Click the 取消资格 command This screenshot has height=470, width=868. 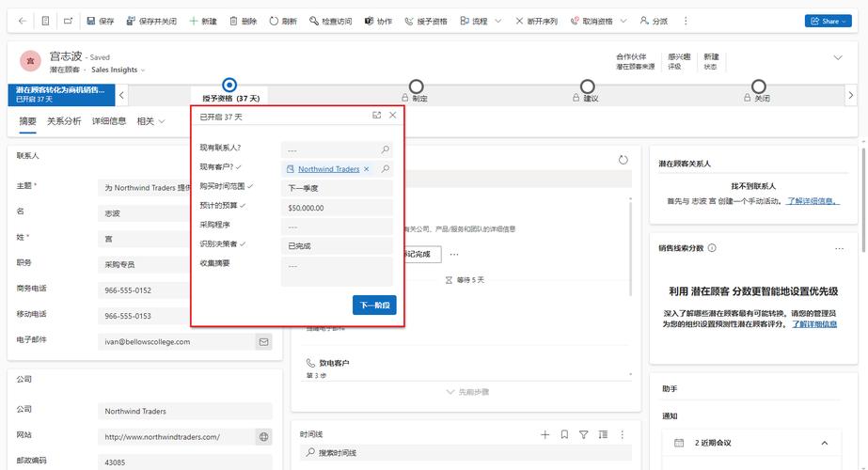pyautogui.click(x=592, y=21)
